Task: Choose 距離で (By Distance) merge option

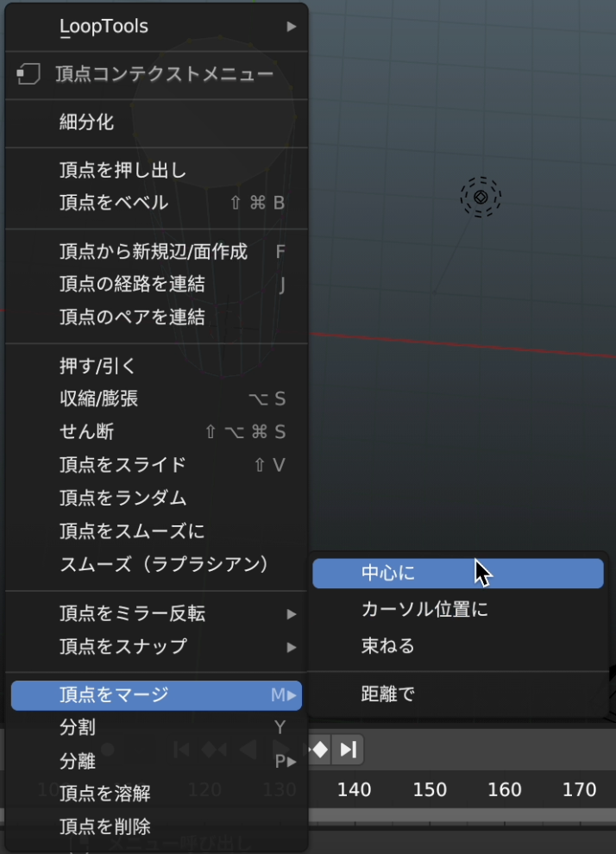Action: pyautogui.click(x=458, y=694)
